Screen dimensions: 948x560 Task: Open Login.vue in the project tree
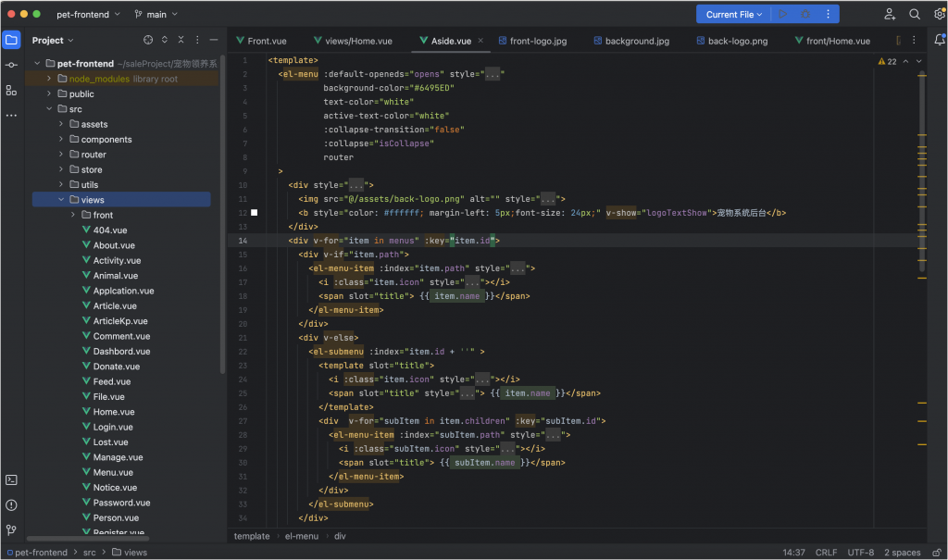(x=113, y=428)
